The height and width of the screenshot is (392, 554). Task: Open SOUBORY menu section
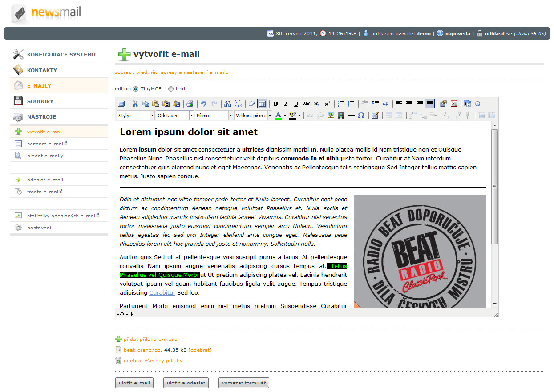59,101
